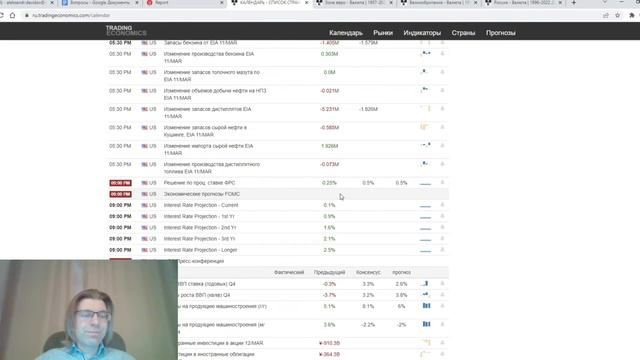Open mini chart for Изменение запасов топочного мазута
Image resolution: width=640 pixels, height=360 pixels.
424,72
